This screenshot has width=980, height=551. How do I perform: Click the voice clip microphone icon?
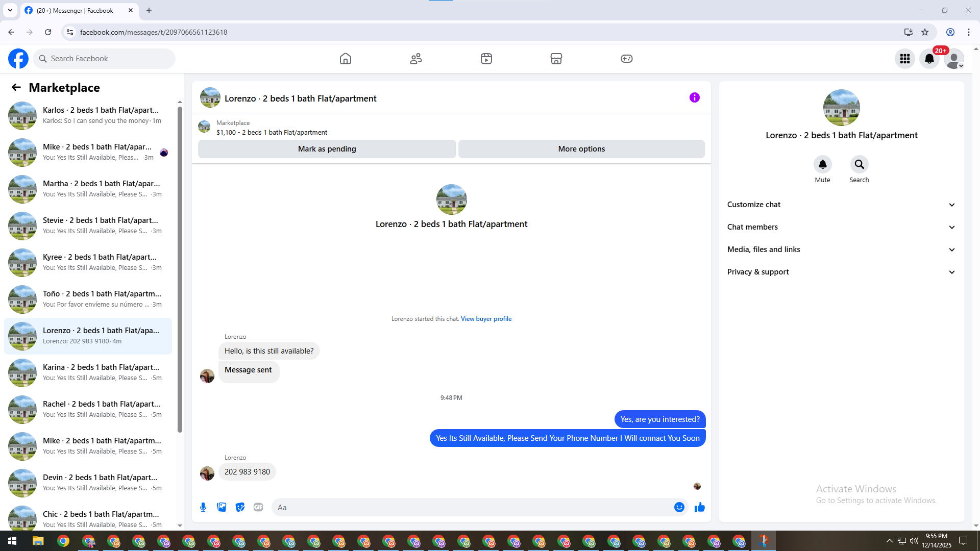click(203, 507)
